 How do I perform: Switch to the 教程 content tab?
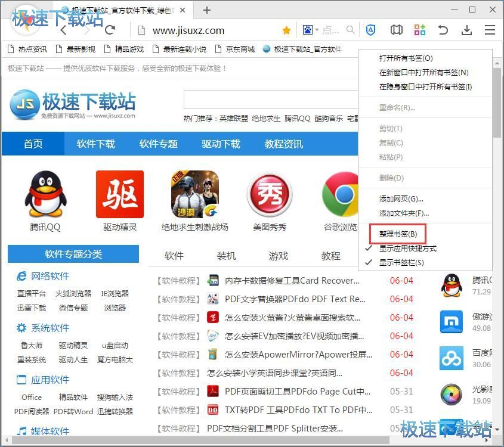(x=331, y=256)
